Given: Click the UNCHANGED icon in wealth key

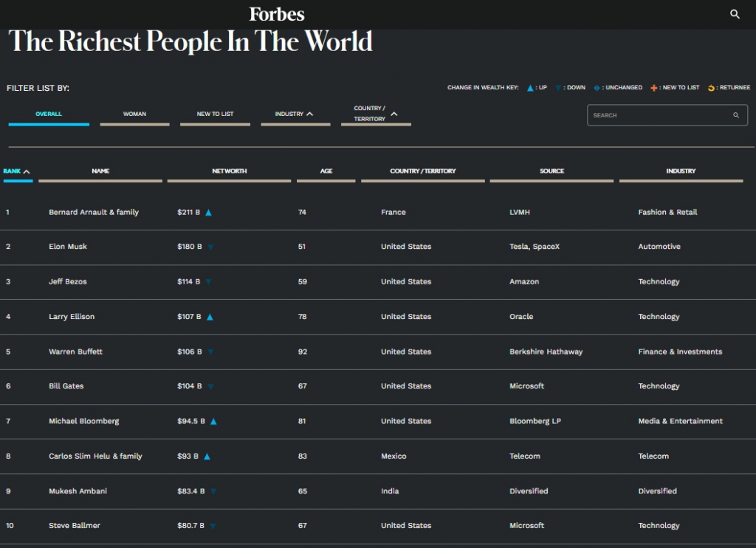Looking at the screenshot, I should 597,88.
